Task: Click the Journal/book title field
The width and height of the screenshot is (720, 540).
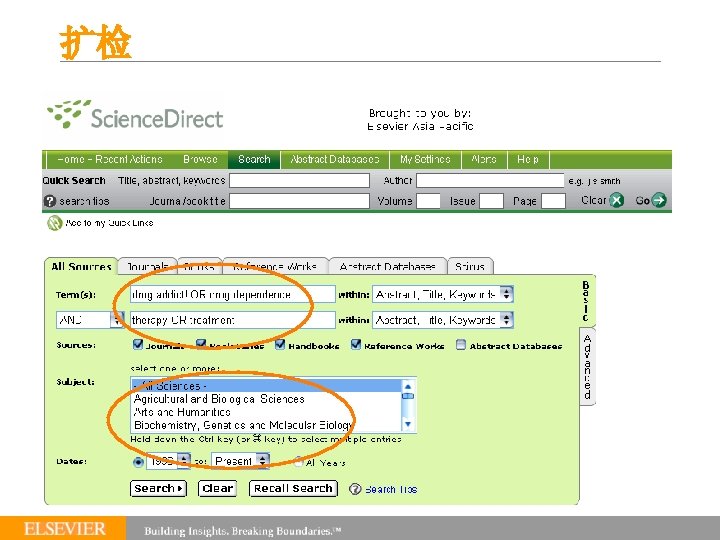Action: pos(299,201)
